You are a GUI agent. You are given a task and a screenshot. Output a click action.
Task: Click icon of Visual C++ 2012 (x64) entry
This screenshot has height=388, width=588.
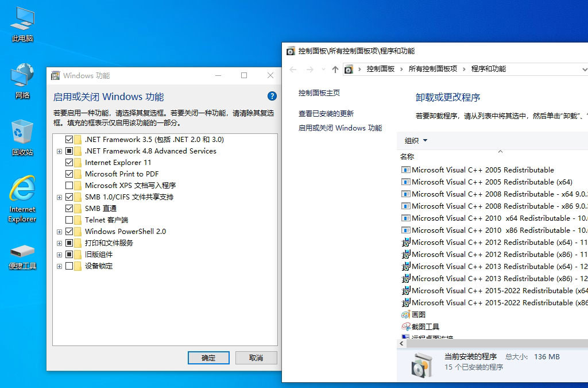(x=406, y=242)
